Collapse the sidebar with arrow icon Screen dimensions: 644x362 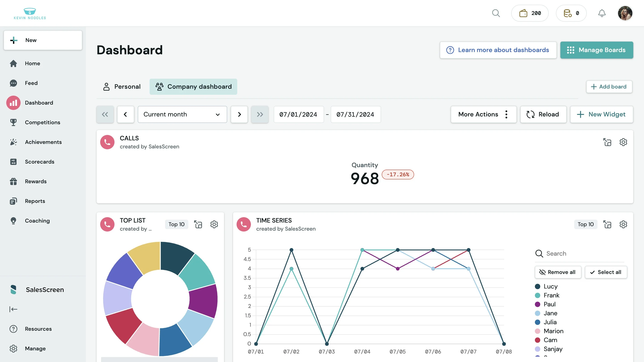coord(13,309)
